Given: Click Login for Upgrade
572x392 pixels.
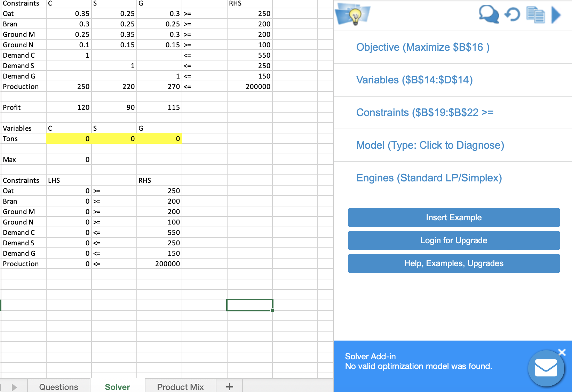Looking at the screenshot, I should (x=453, y=240).
